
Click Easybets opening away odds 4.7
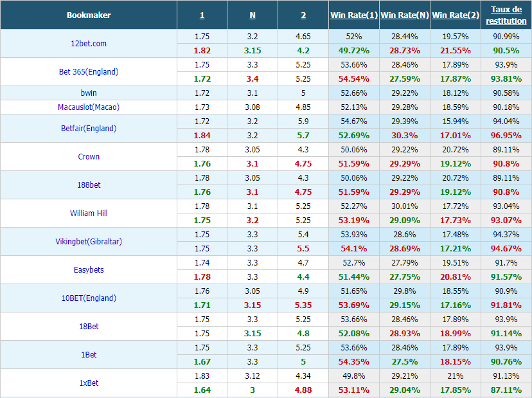click(303, 263)
